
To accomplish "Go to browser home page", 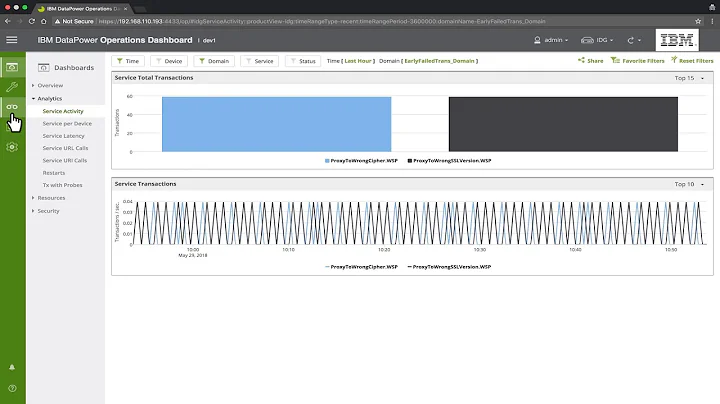I will tap(44, 21).
